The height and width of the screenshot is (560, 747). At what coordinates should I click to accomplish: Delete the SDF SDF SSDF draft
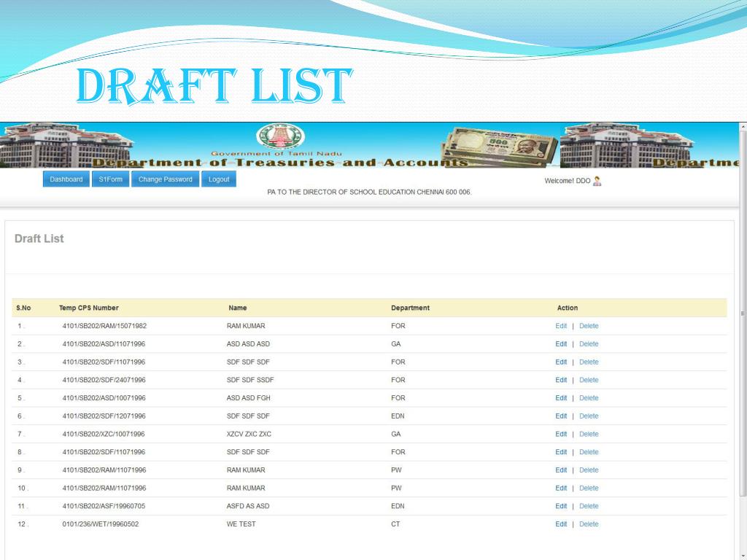click(589, 380)
